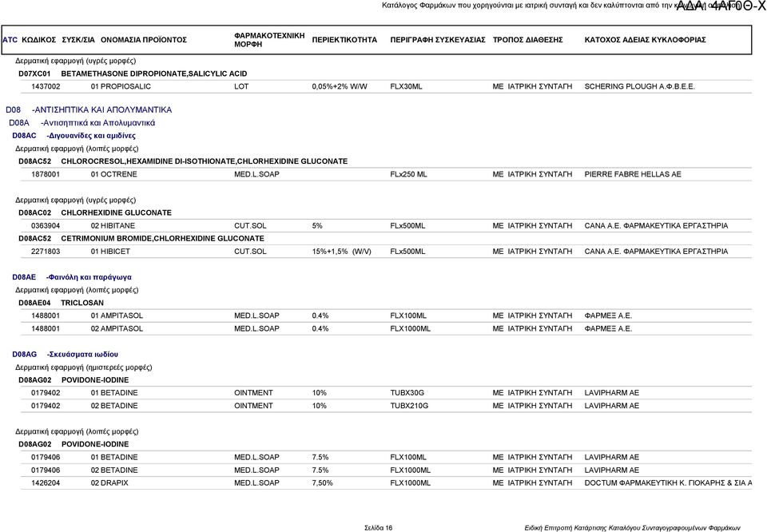Click product code 2271803
Viewport: 767px width, 532px height.
(x=46, y=252)
